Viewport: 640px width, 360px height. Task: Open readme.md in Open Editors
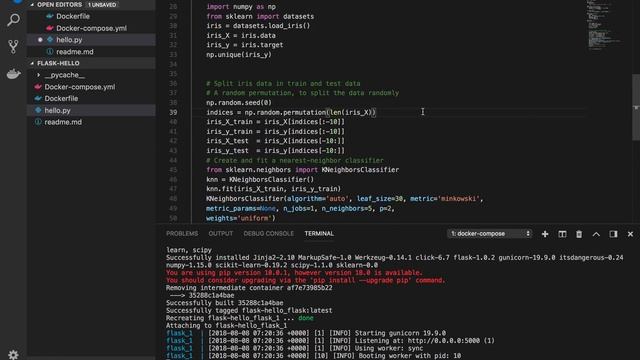75,52
